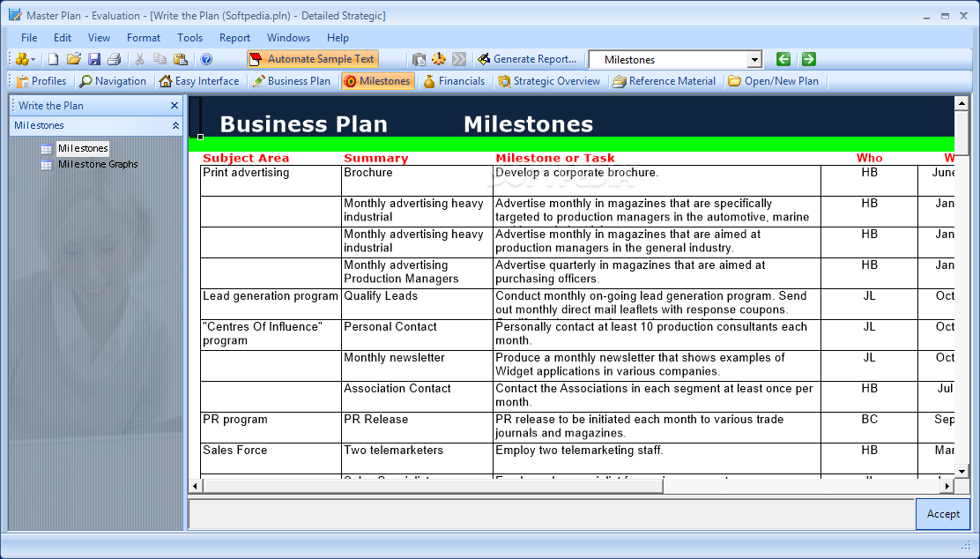Create a new document with blank page icon
Image resolution: width=980 pixels, height=559 pixels.
pos(53,59)
